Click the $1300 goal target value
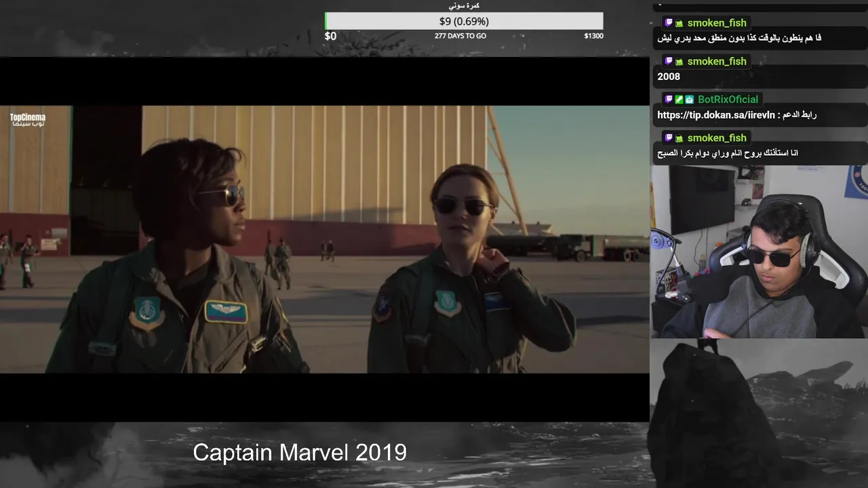The height and width of the screenshot is (488, 868). pyautogui.click(x=593, y=36)
